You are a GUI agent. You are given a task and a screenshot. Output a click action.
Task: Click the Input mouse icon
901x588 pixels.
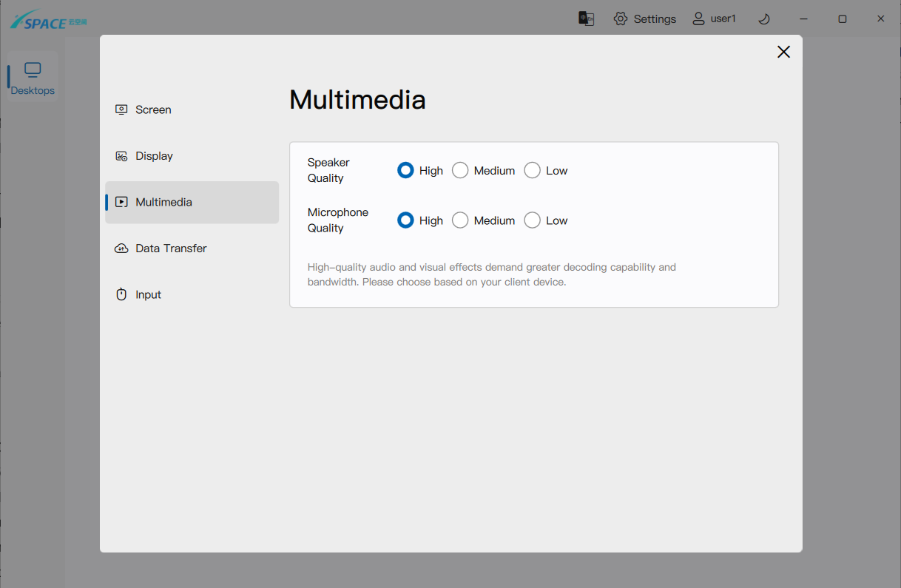[121, 294]
